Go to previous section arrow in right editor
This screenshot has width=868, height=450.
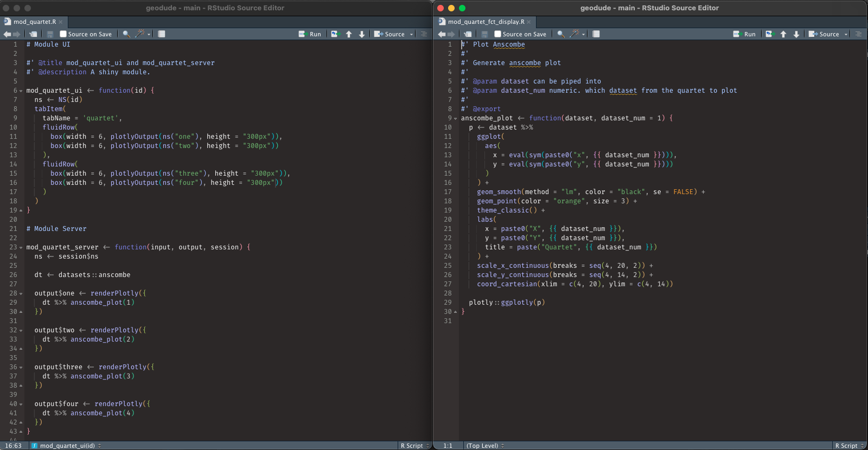(783, 34)
